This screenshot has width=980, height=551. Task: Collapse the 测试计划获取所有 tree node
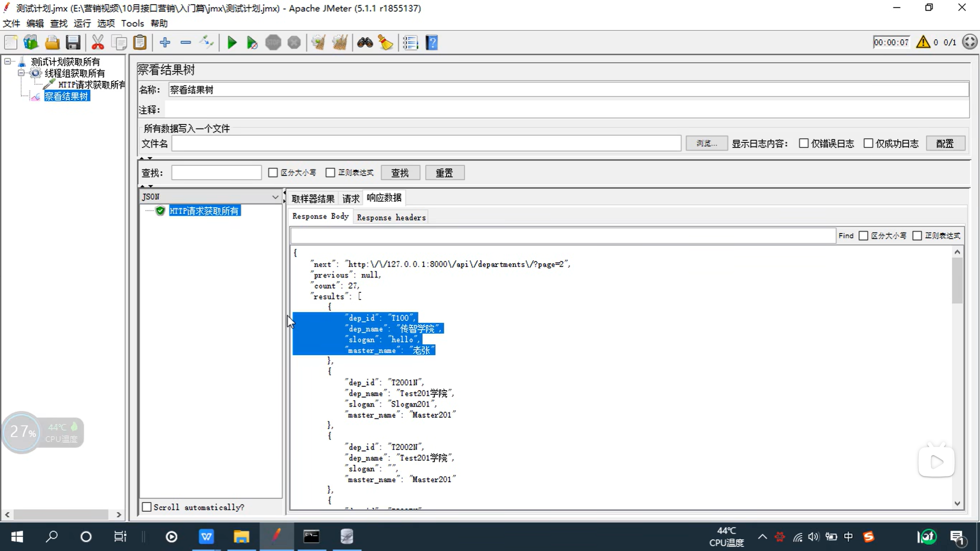point(8,62)
